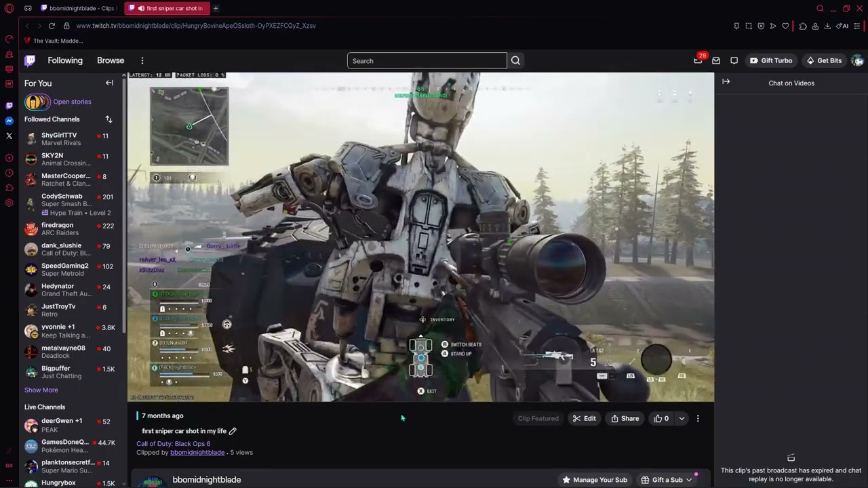This screenshot has height=488, width=868.
Task: Open the Easy Setup sliders icon
Action: point(857,26)
